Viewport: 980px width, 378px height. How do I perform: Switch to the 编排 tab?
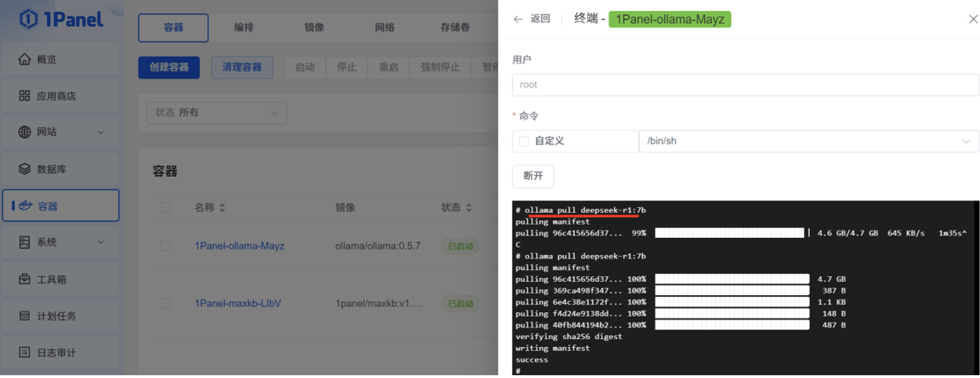pyautogui.click(x=243, y=28)
